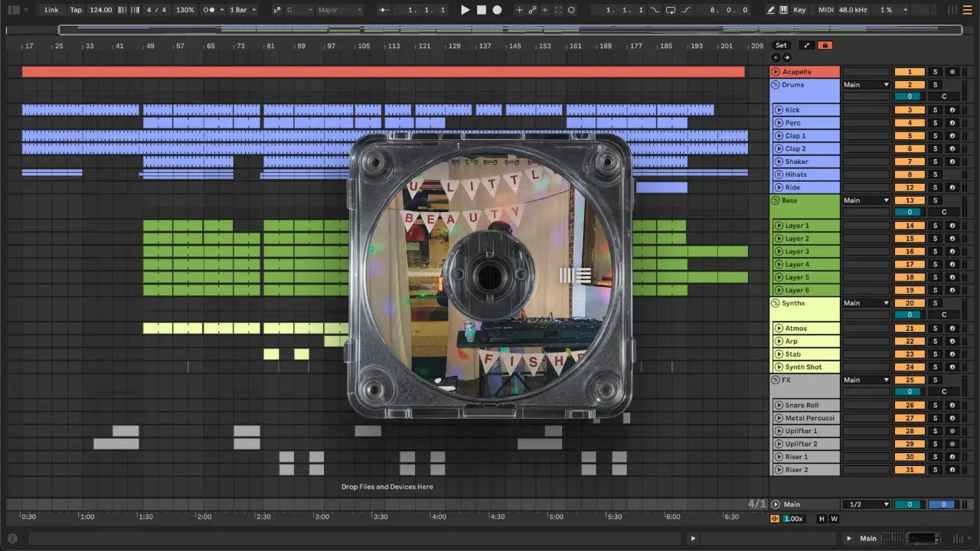Viewport: 980px width, 551px height.
Task: Click the Arrangement Record button
Action: click(497, 10)
